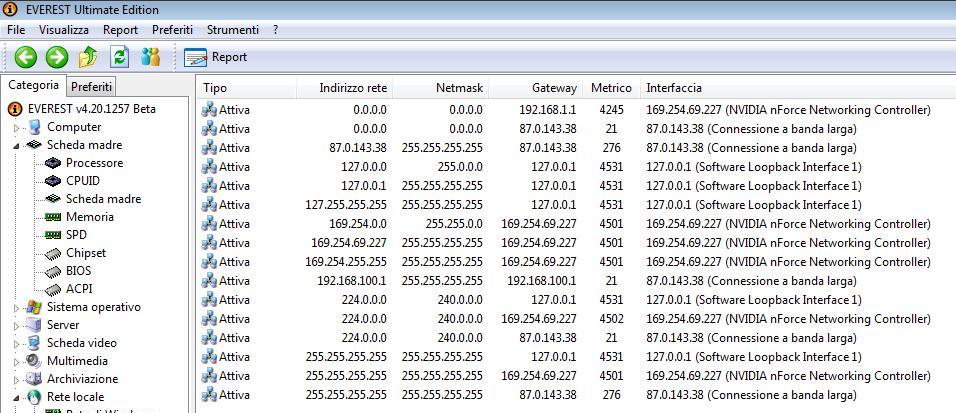This screenshot has width=956, height=413.
Task: Open the SPD tree entry
Action: (x=76, y=235)
